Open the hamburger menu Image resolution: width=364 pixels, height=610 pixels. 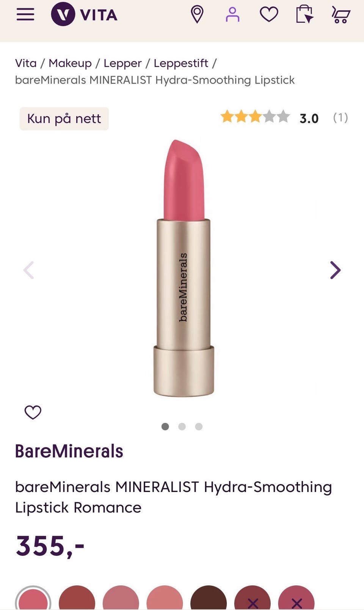pos(25,14)
